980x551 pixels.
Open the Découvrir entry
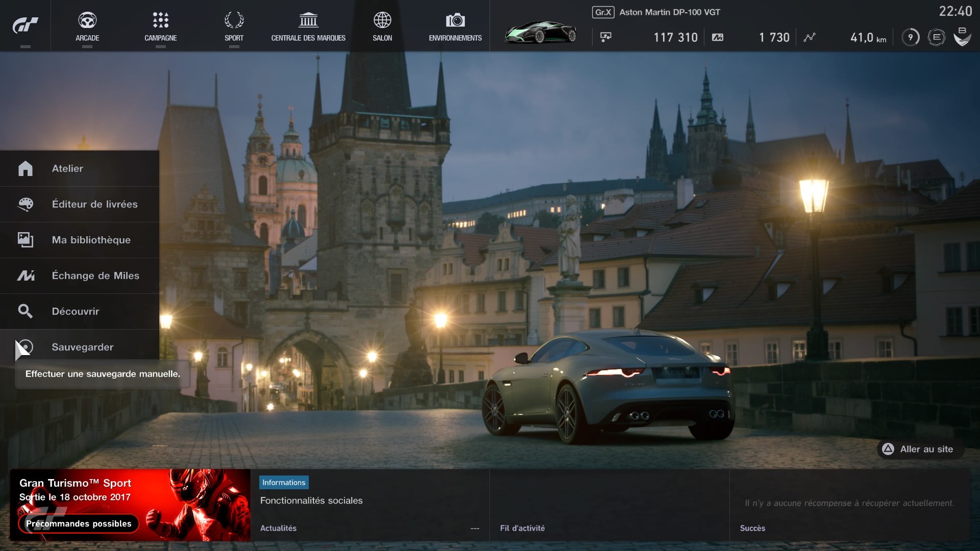(80, 311)
